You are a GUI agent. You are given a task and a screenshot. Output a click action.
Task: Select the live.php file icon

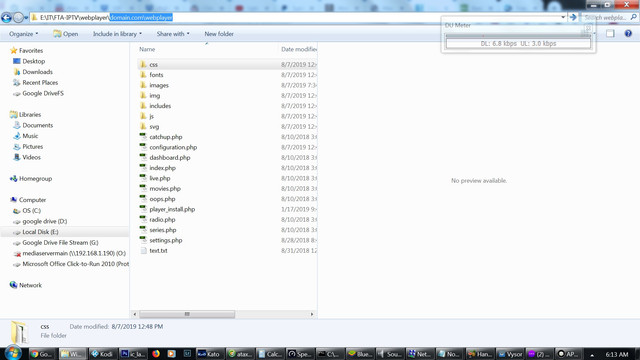point(143,178)
